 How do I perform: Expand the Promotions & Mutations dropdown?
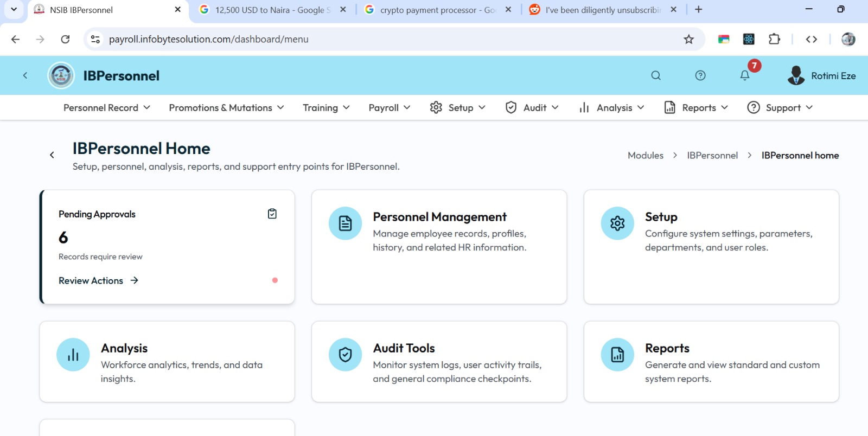226,108
